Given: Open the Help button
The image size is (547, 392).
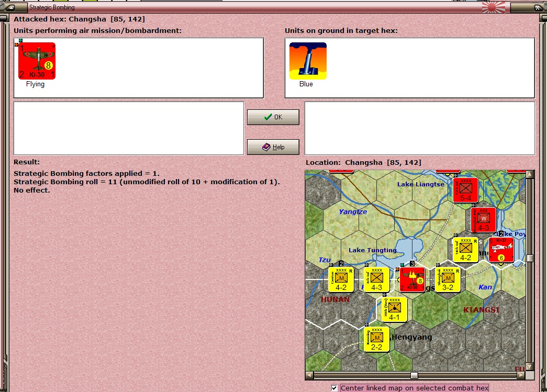Looking at the screenshot, I should coord(273,147).
